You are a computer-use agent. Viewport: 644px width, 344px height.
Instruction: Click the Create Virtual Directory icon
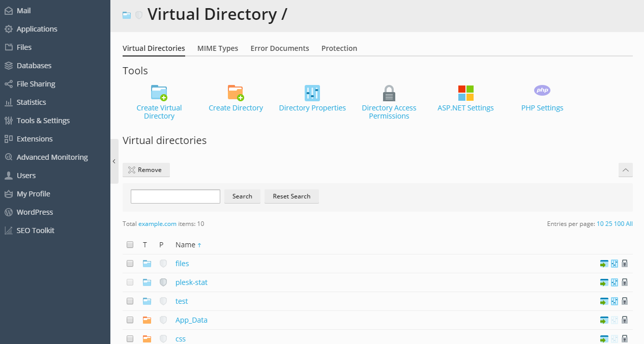159,93
